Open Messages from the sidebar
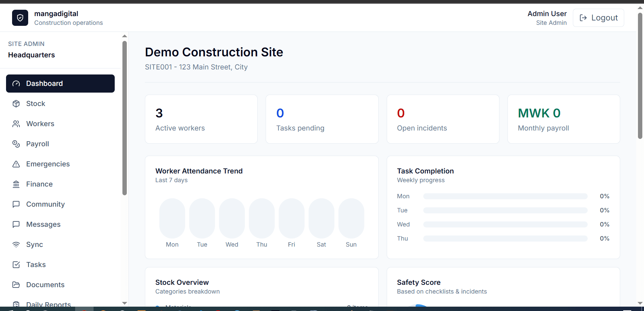The height and width of the screenshot is (311, 644). tap(60, 224)
